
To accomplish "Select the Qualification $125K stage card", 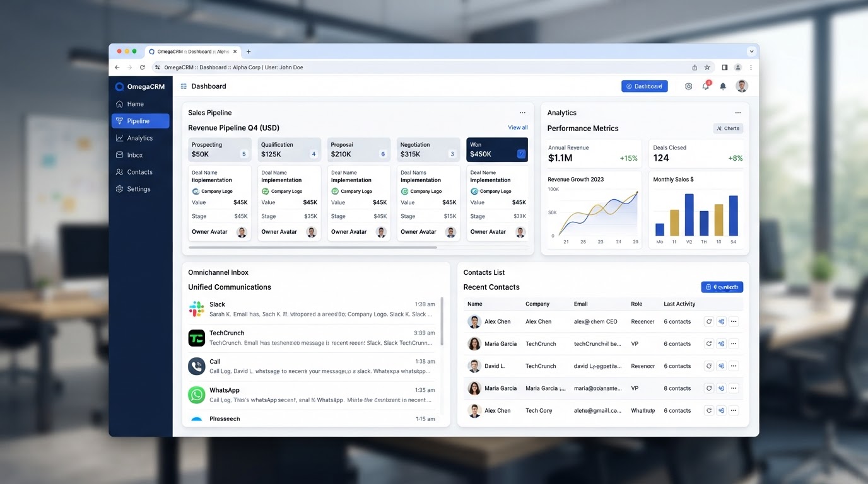I will coord(289,150).
